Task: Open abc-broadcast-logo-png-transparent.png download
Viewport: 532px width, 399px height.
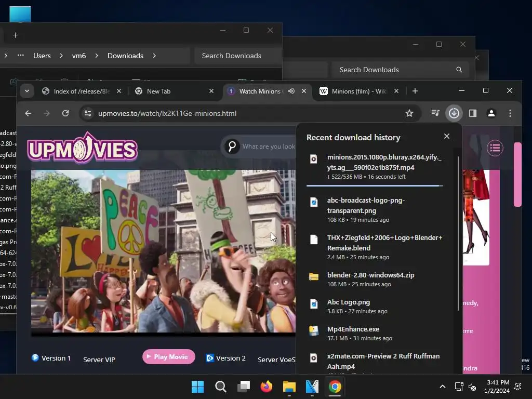Action: 375,210
